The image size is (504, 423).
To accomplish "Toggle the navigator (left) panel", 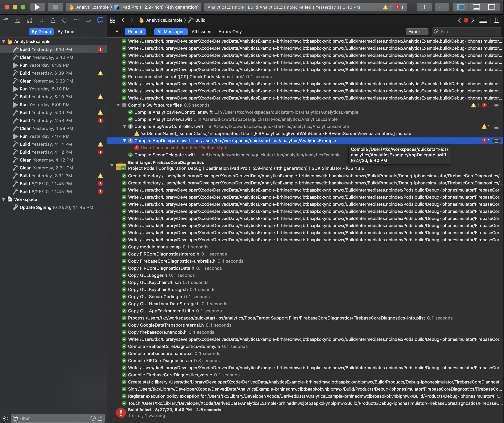I will 461,7.
